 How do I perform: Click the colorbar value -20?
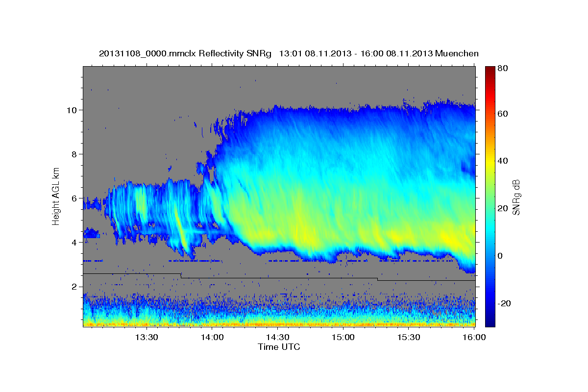504,304
